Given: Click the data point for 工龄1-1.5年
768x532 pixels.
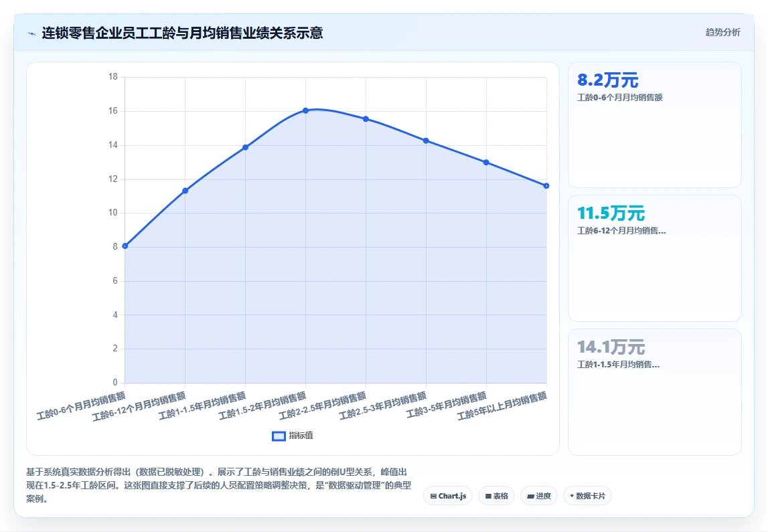Looking at the screenshot, I should tap(245, 147).
